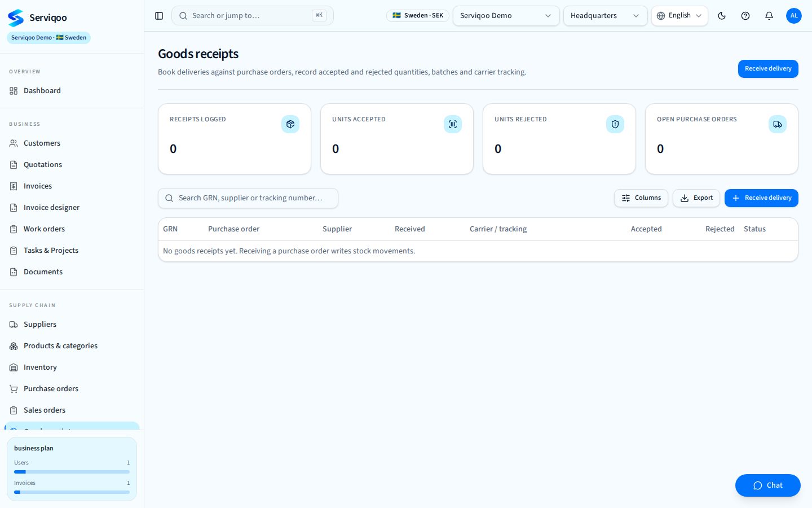Viewport: 812px width, 508px height.
Task: Click the Units Accepted scan icon
Action: pos(453,124)
